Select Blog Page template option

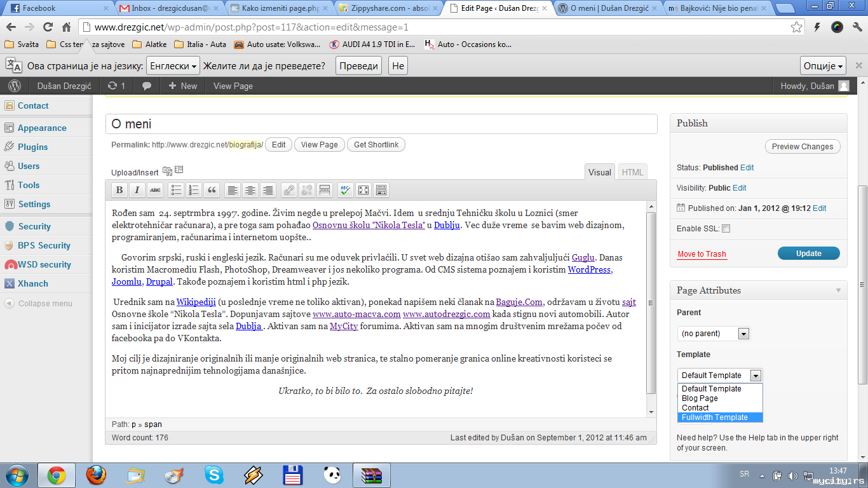click(x=721, y=398)
